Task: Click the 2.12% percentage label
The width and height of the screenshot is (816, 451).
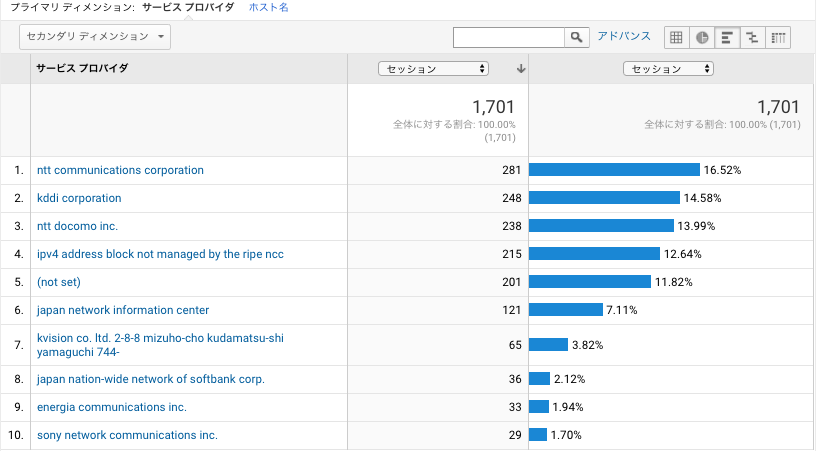Action: [569, 379]
